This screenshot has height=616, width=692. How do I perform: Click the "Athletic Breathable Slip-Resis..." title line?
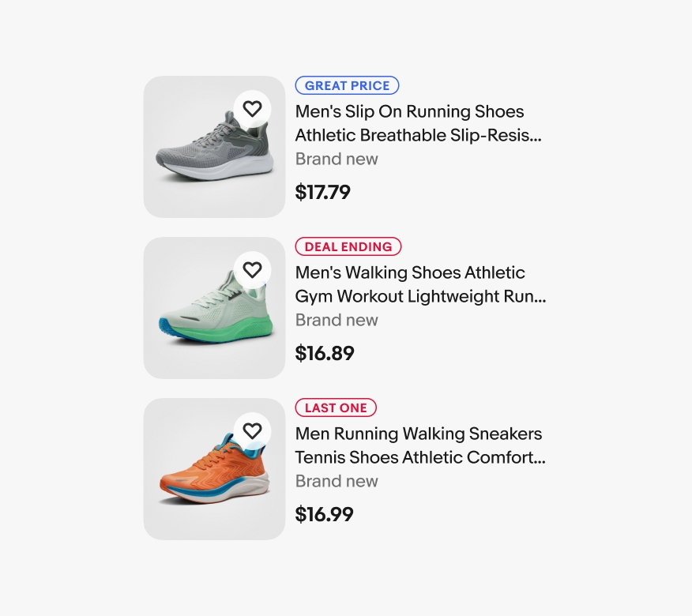419,135
